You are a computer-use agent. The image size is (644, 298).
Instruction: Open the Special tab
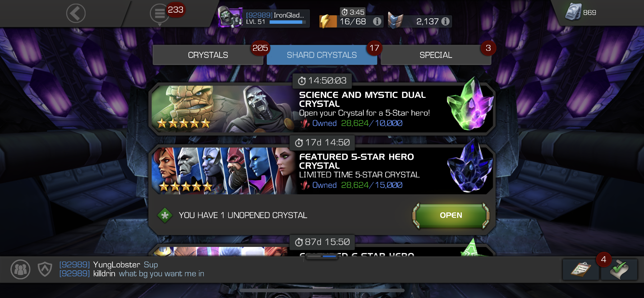click(x=436, y=55)
